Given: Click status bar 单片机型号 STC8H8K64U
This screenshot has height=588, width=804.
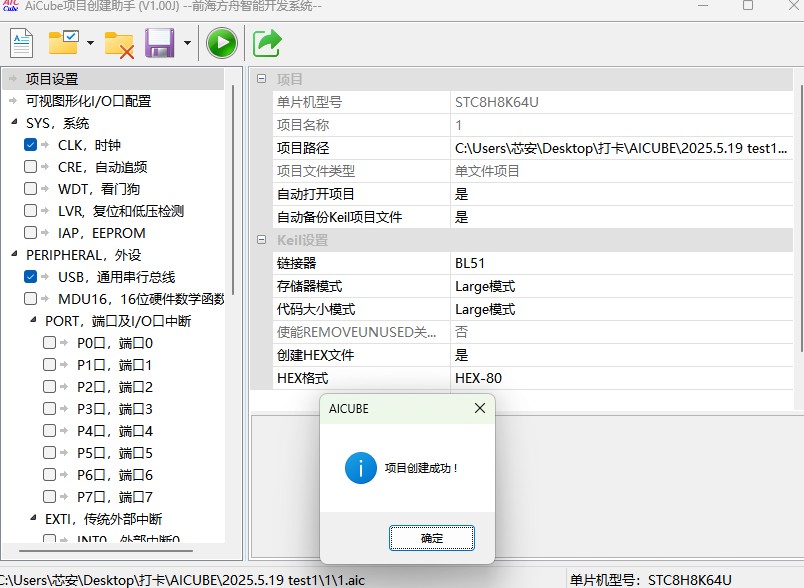Looking at the screenshot, I should click(650, 580).
